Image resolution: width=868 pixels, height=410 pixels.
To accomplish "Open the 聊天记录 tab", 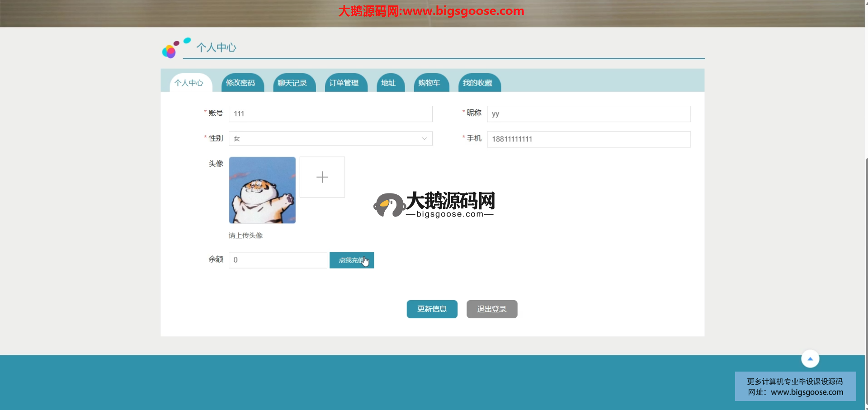I will pyautogui.click(x=292, y=83).
